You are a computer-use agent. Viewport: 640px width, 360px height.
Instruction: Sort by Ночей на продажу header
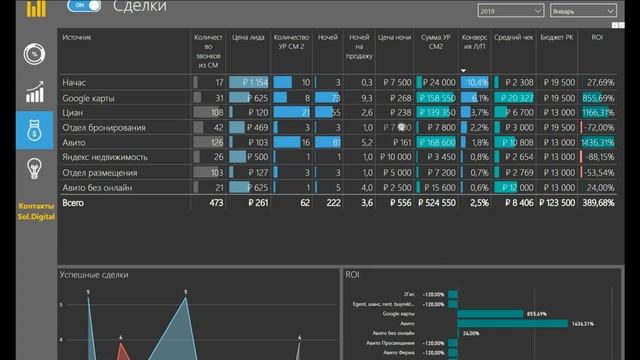pos(359,47)
